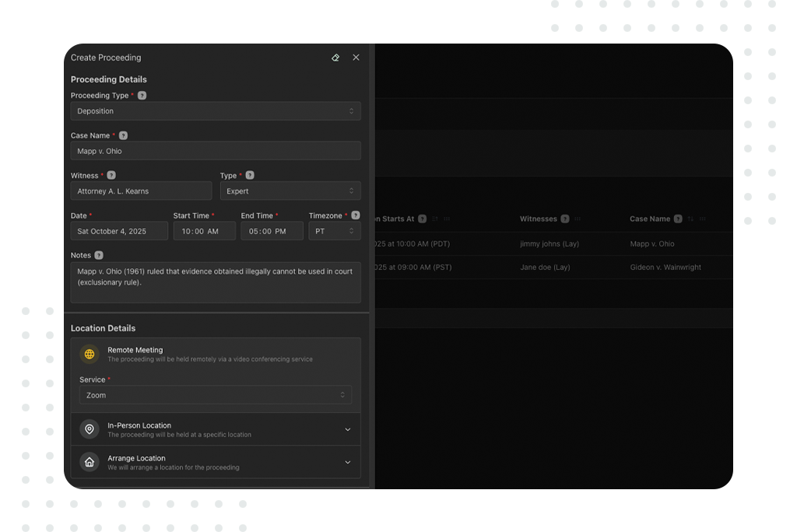Open the Proceeding Type dropdown showing Deposition
The height and width of the screenshot is (532, 797).
click(215, 111)
